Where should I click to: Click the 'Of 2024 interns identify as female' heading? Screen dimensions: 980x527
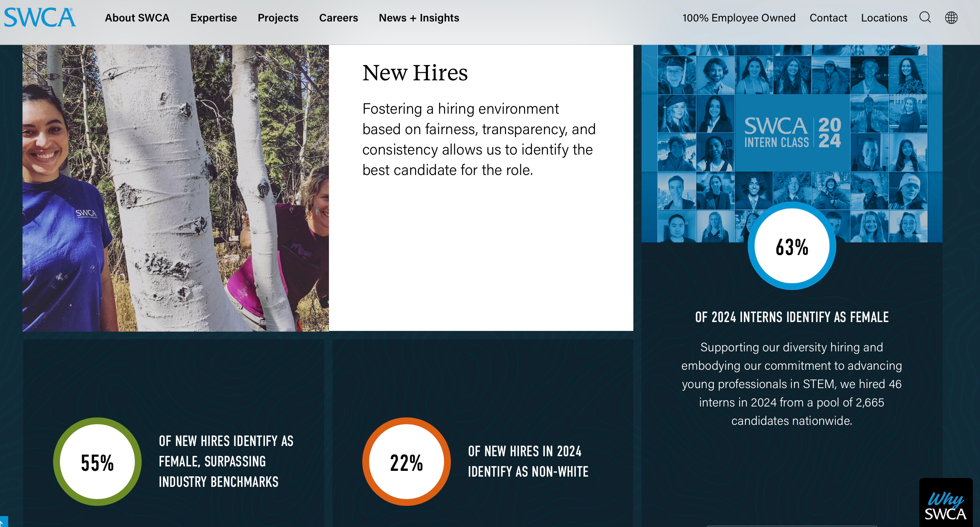[x=792, y=317]
